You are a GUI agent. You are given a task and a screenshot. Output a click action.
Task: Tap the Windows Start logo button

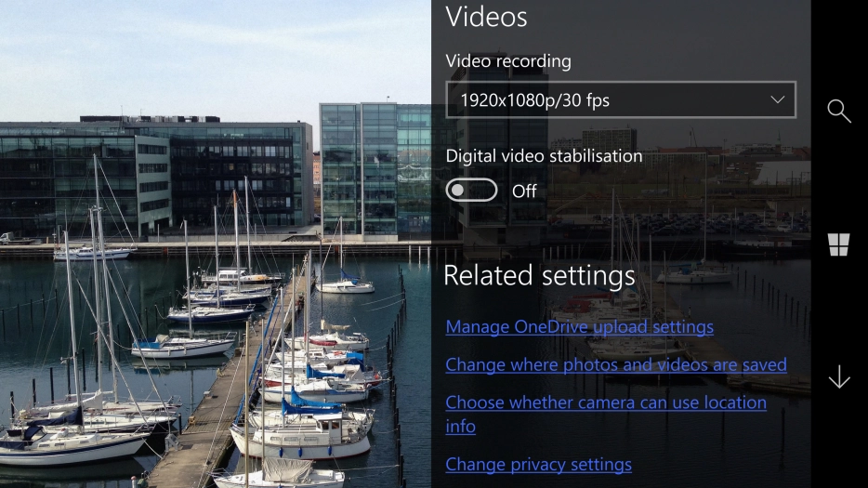838,244
